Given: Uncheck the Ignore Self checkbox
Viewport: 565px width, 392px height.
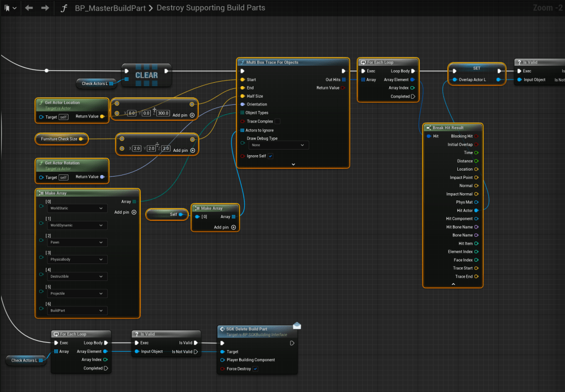Looking at the screenshot, I should coord(270,156).
